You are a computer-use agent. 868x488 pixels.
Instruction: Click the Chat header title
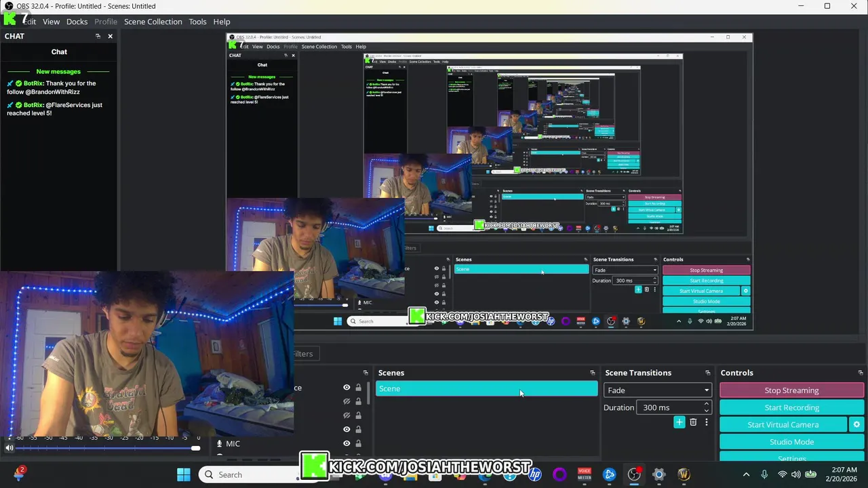[x=59, y=52]
